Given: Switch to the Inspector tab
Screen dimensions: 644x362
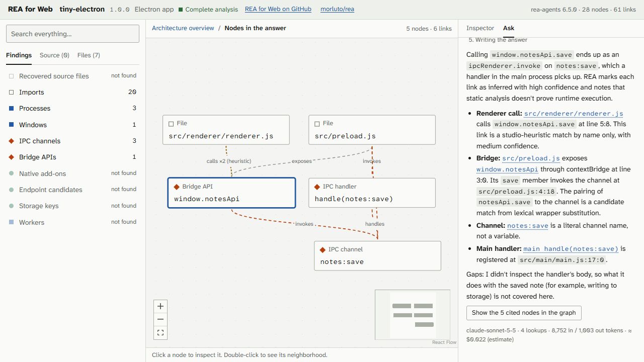Looking at the screenshot, I should point(480,28).
